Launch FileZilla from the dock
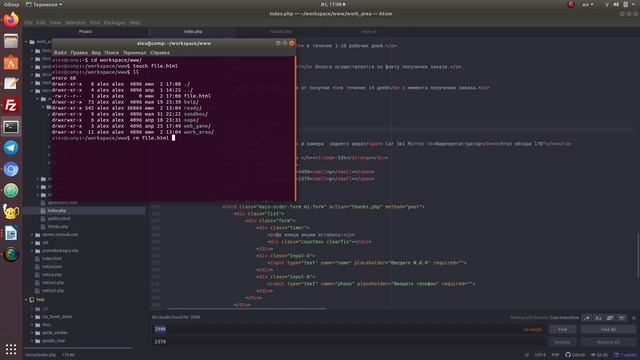Screen dimensions: 640x360 click(11, 105)
